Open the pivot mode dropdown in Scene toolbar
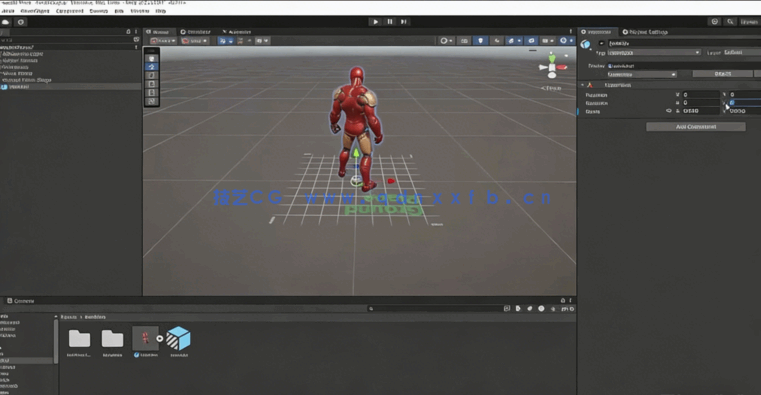Image resolution: width=761 pixels, height=395 pixels. [163, 41]
